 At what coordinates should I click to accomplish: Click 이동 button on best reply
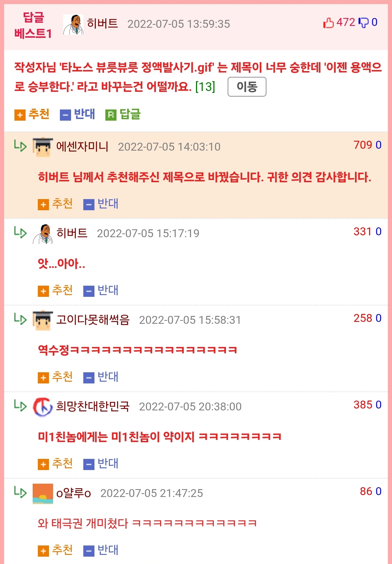(x=247, y=87)
